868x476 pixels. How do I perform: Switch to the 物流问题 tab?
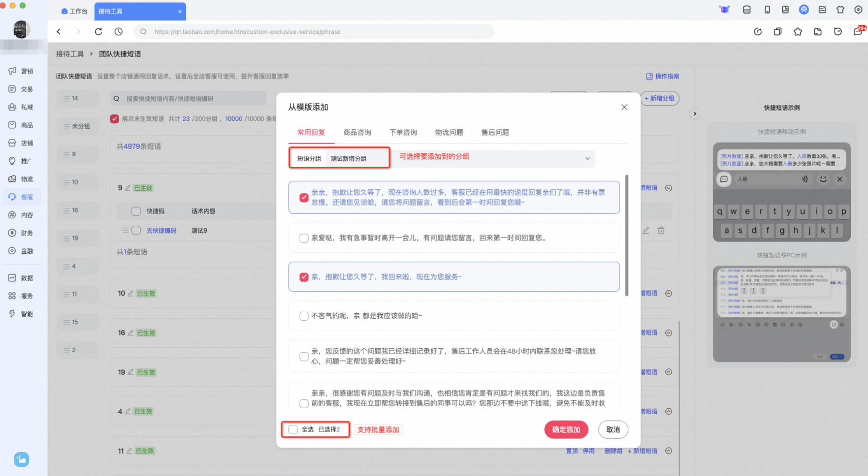449,132
